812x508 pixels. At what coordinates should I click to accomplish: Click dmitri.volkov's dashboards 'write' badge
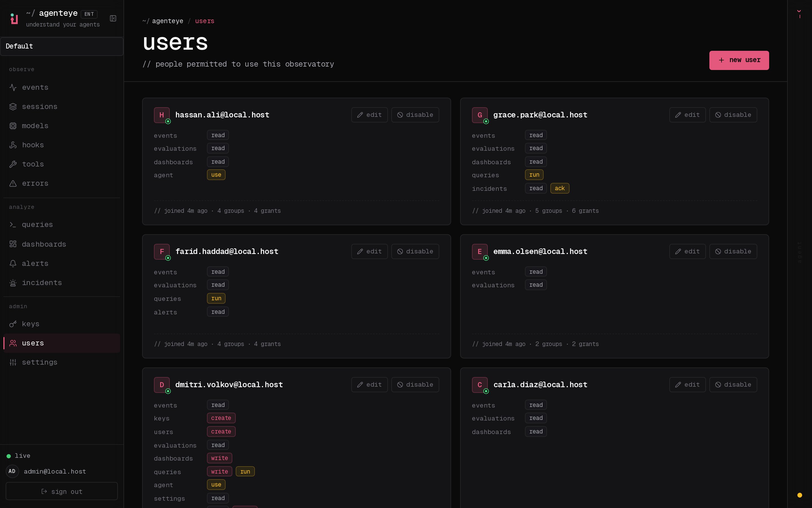click(219, 458)
